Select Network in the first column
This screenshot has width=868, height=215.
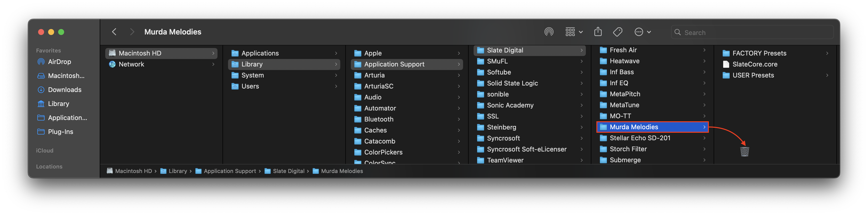(161, 64)
